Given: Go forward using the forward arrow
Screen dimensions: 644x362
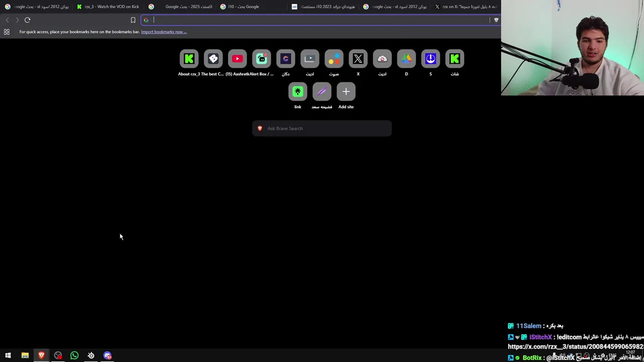Looking at the screenshot, I should point(17,20).
